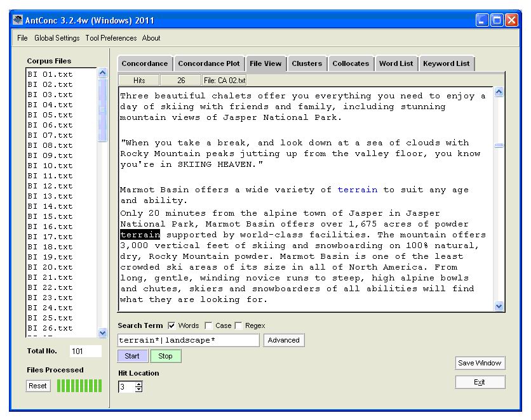Image resolution: width=531 pixels, height=420 pixels.
Task: Select BI 01.txt in Corpus Files
Action: (x=50, y=74)
